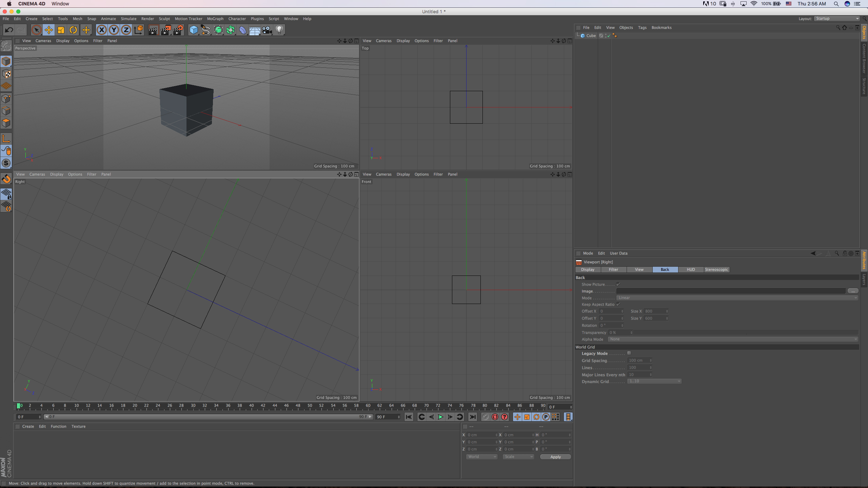Toggle the Y axis lock
Image resolution: width=868 pixels, height=488 pixels.
114,30
